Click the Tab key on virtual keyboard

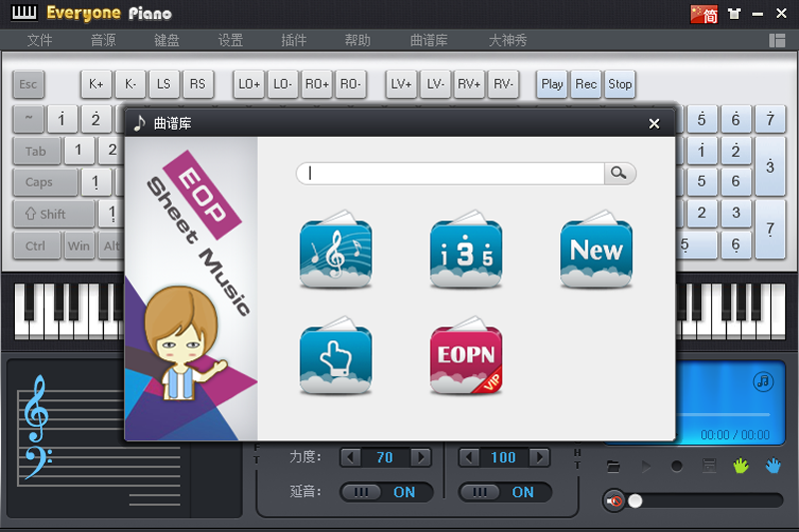pos(36,151)
